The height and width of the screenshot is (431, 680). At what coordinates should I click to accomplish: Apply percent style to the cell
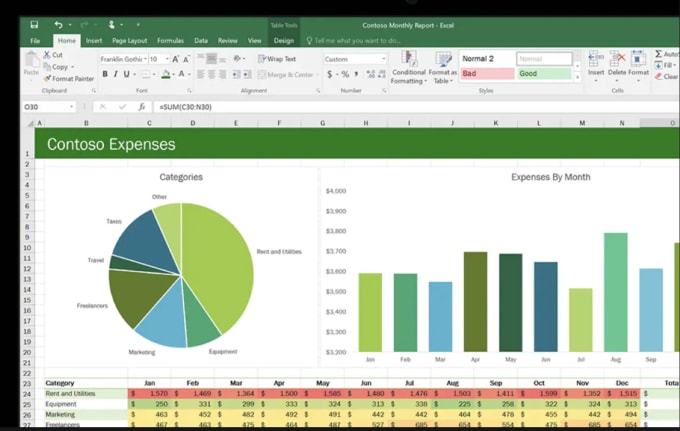tap(345, 75)
